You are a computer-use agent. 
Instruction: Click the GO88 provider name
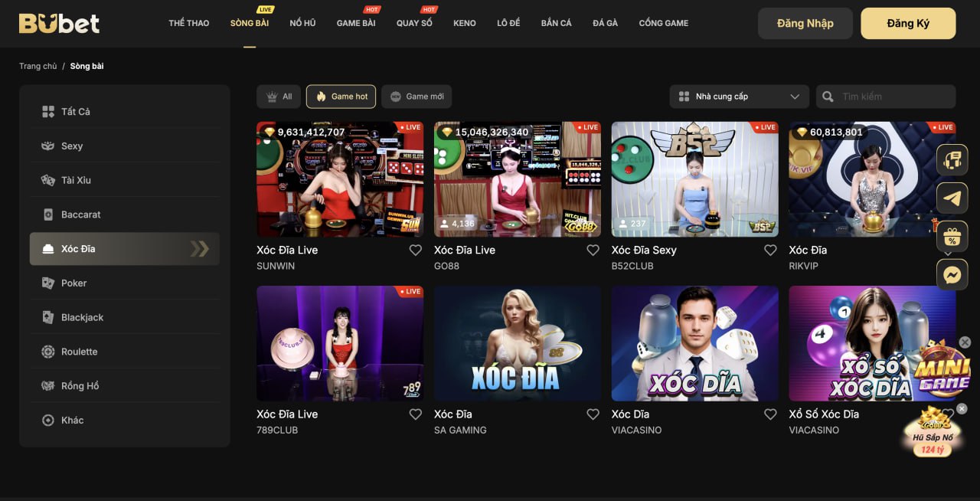coord(446,266)
